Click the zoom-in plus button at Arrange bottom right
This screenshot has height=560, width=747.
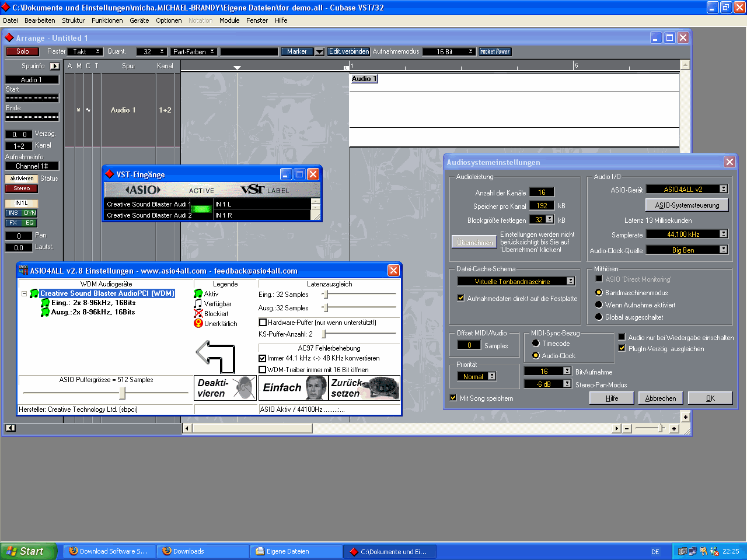click(x=674, y=428)
